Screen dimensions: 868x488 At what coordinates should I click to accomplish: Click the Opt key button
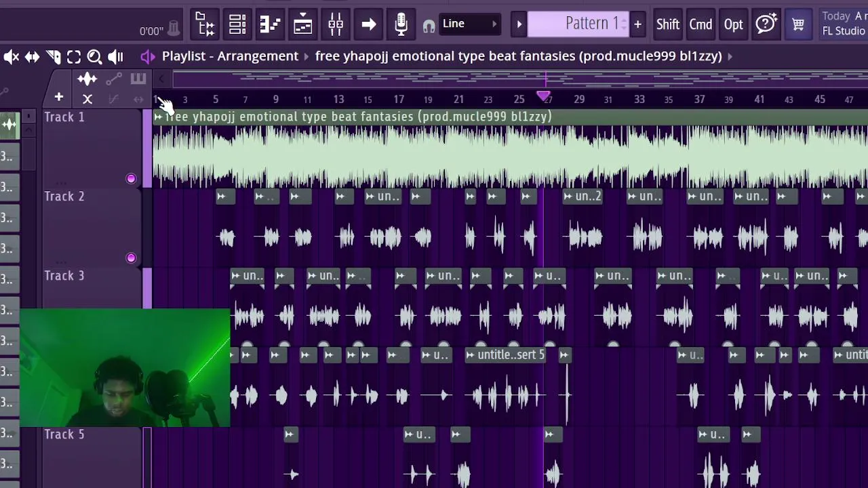pyautogui.click(x=733, y=24)
